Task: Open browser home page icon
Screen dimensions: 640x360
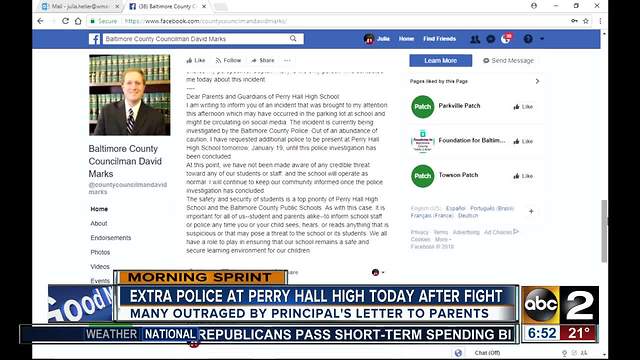Action: click(78, 21)
